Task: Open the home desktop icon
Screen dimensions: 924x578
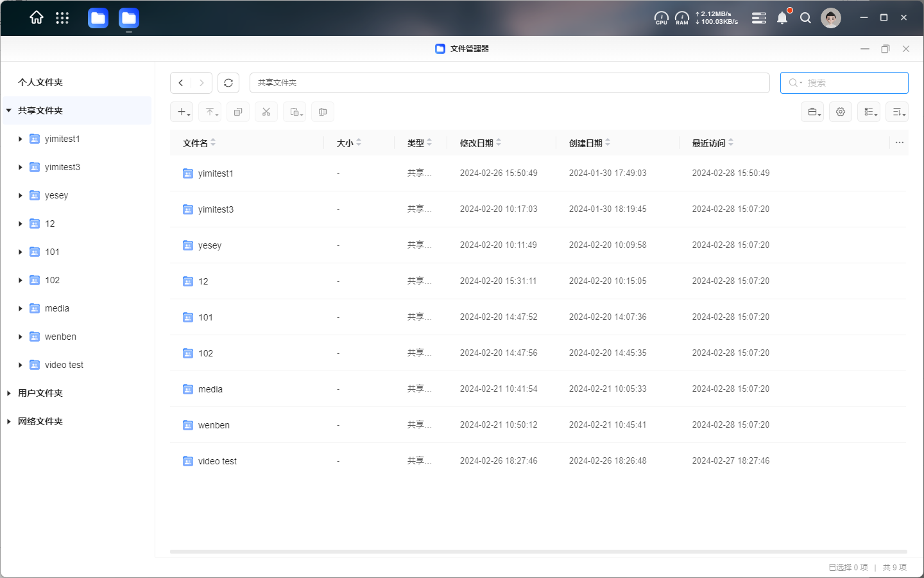Action: (x=37, y=18)
